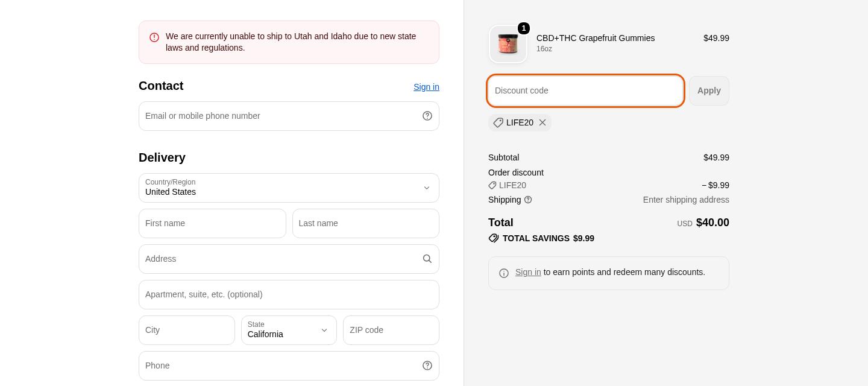
Task: Click Sign in link to earn points
Action: (528, 272)
